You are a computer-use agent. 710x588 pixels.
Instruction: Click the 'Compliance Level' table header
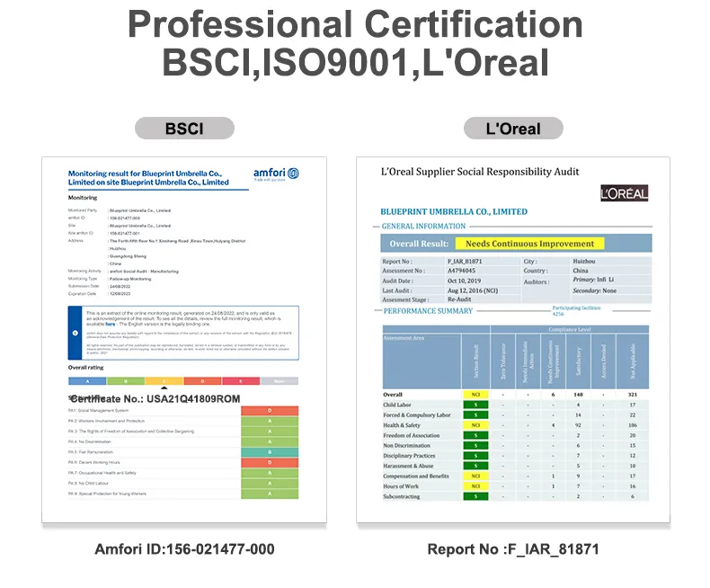pos(570,329)
